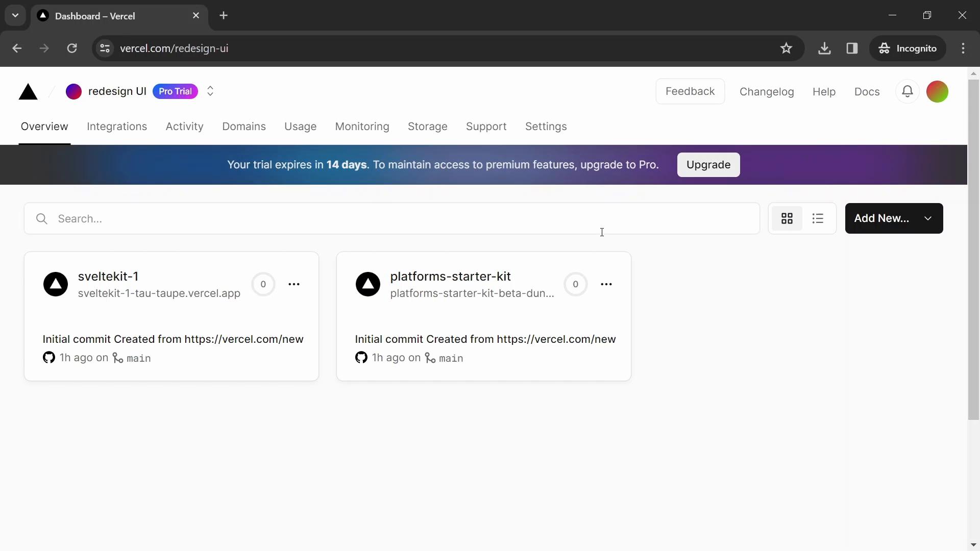Click the platforms-starter-kit avatar icon
980x551 pixels.
coord(368,283)
